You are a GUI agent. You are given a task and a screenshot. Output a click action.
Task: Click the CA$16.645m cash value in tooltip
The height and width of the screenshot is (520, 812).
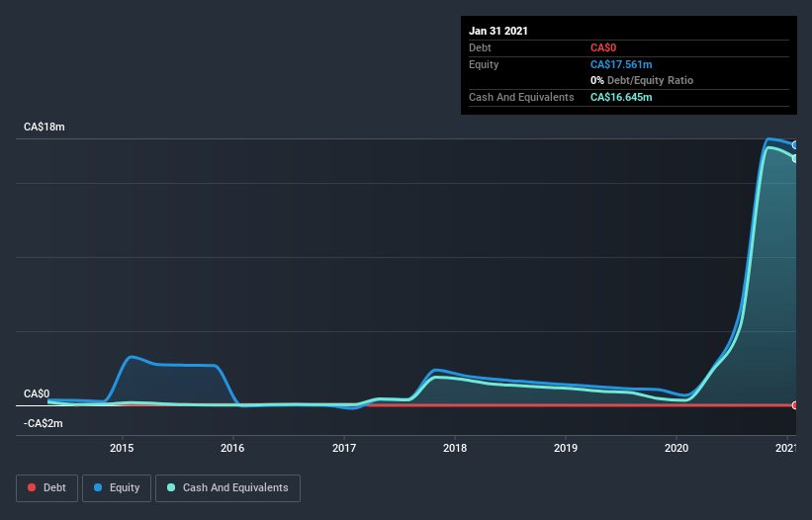621,97
